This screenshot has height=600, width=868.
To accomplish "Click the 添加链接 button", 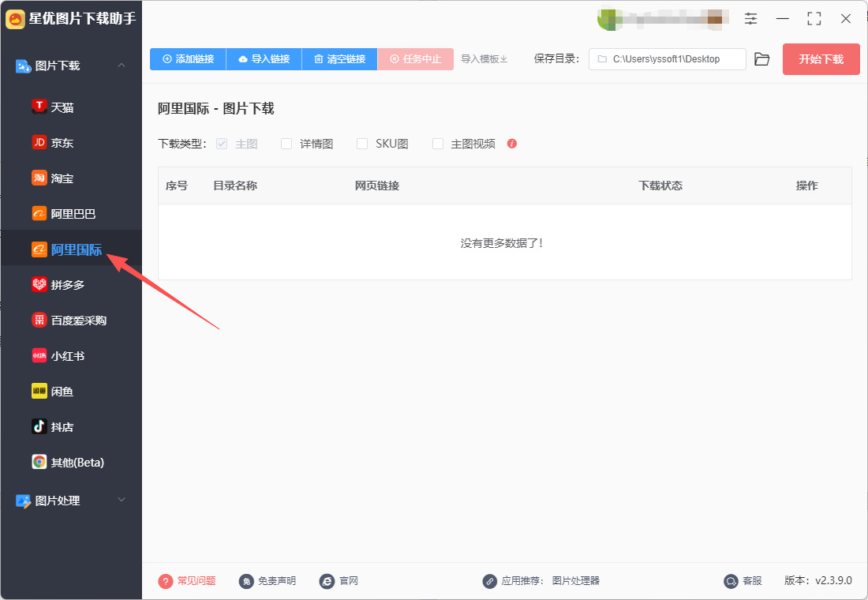I will pyautogui.click(x=189, y=58).
